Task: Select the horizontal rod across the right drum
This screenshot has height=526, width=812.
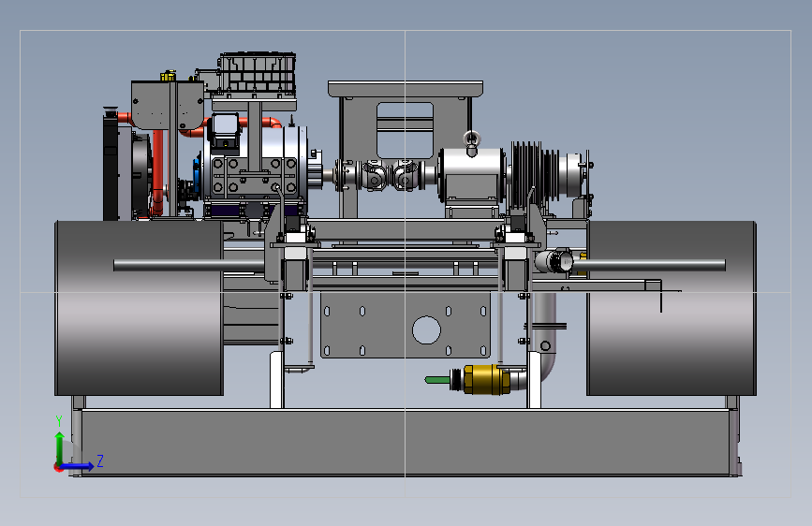Action: (648, 266)
